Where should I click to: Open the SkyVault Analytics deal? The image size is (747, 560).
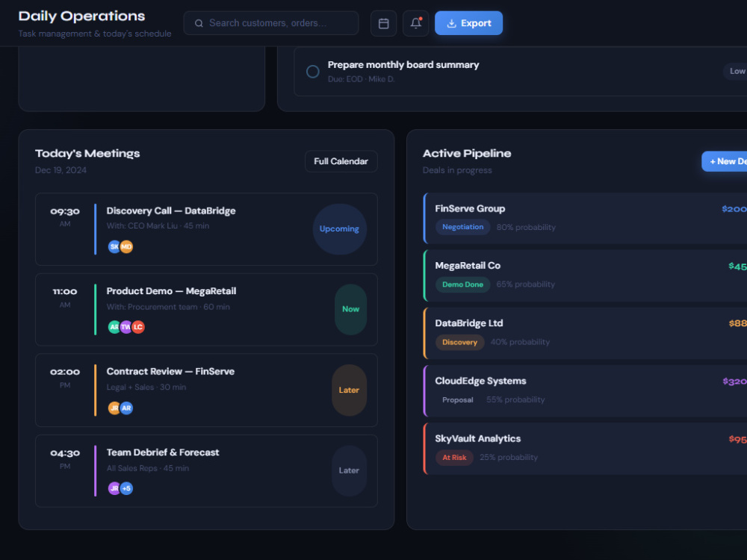click(x=585, y=449)
